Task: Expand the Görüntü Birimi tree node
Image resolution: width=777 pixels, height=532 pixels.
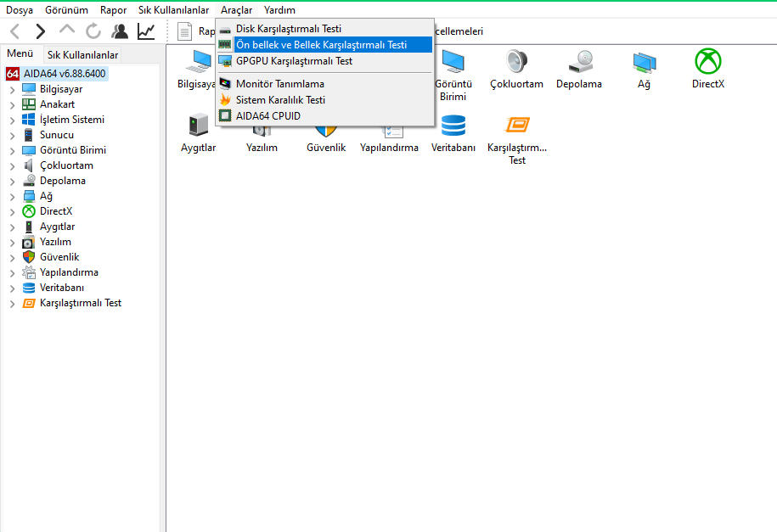Action: pyautogui.click(x=13, y=151)
